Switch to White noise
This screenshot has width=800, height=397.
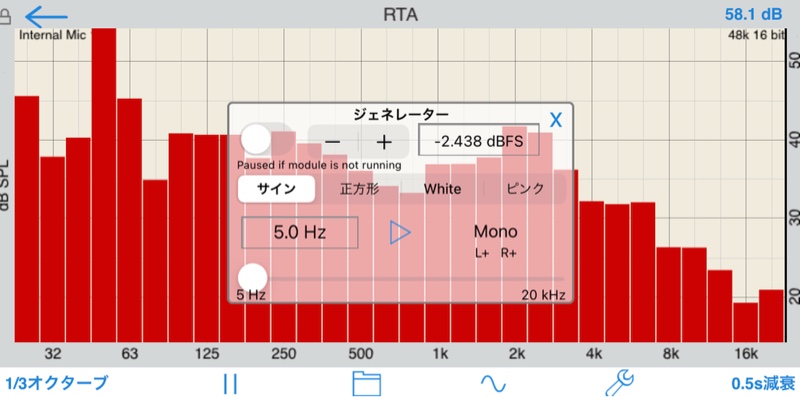pyautogui.click(x=442, y=189)
